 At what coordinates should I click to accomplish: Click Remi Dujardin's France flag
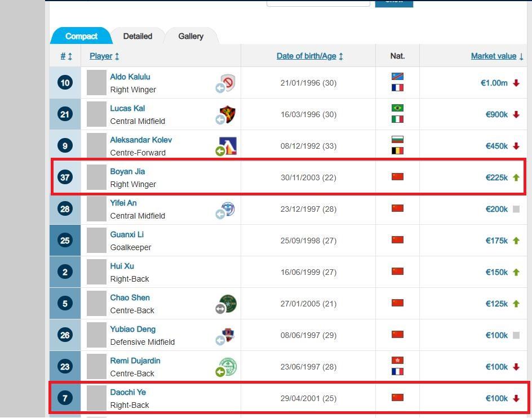tap(397, 371)
